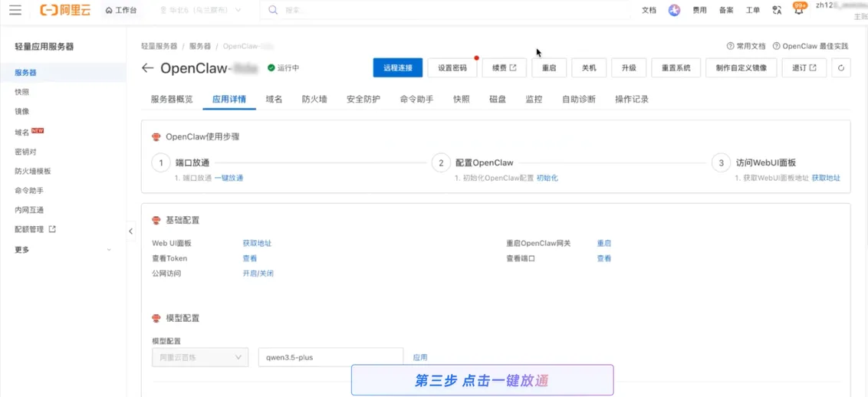Image resolution: width=868 pixels, height=397 pixels.
Task: Select 内网互通 in the left sidebar
Action: click(29, 210)
